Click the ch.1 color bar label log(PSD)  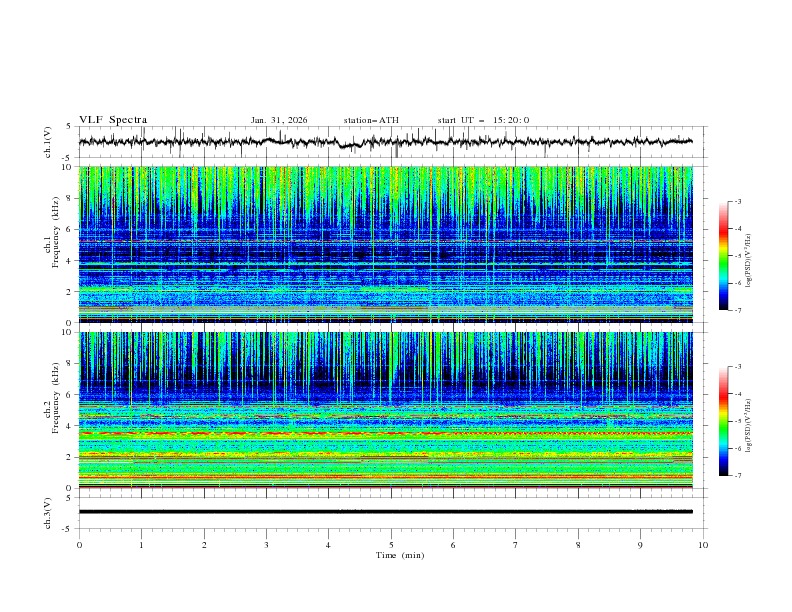click(749, 261)
